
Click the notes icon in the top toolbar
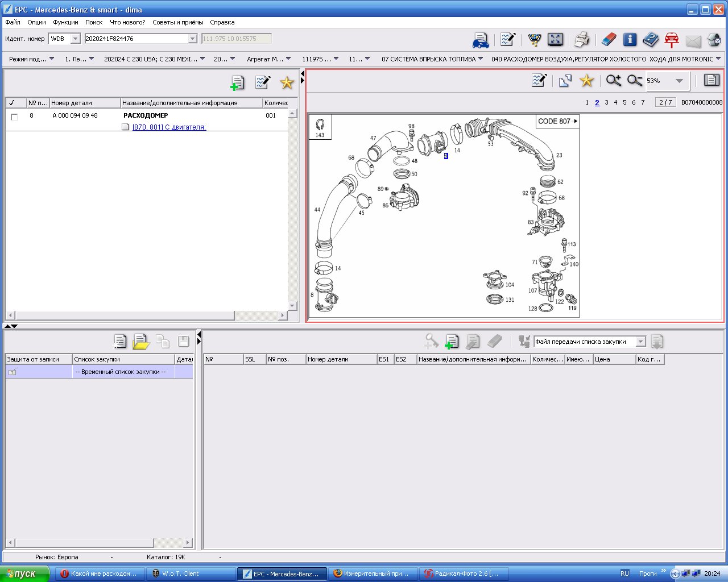(x=508, y=39)
